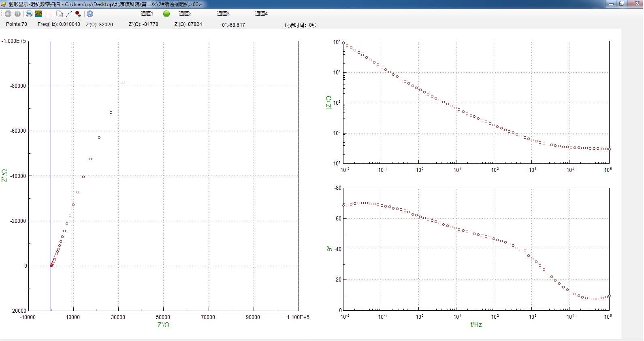644x341 pixels.
Task: Click the topmost Nyquist data point near -81778
Action: pos(123,82)
